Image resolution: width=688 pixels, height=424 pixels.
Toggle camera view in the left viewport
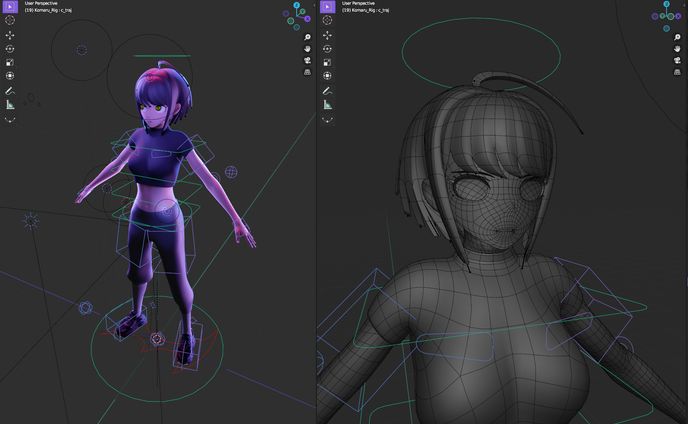click(307, 60)
